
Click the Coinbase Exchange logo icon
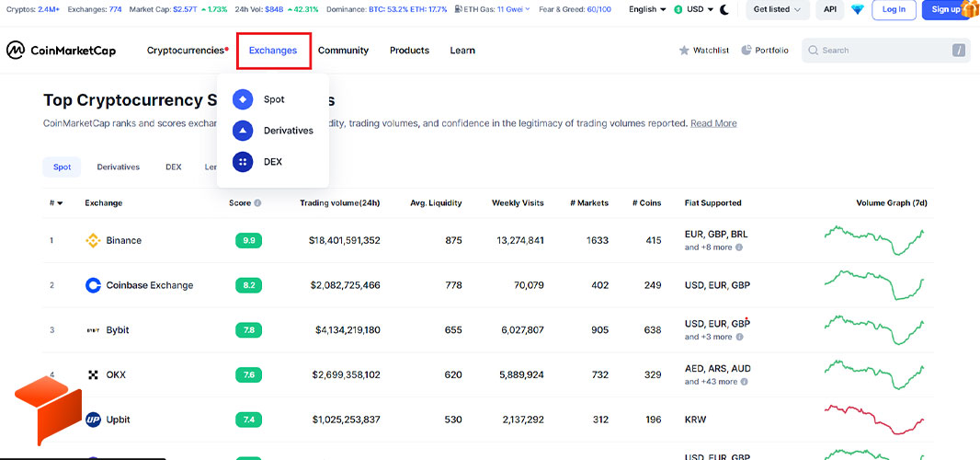(93, 285)
